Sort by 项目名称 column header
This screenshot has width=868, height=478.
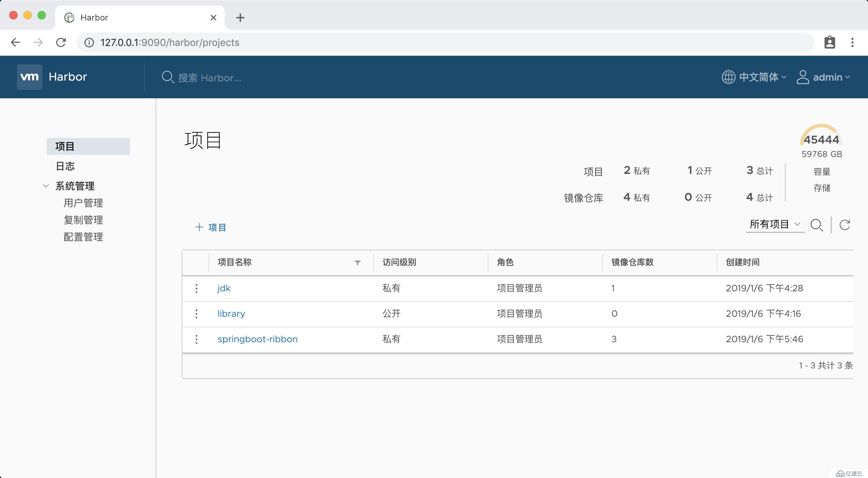click(x=235, y=262)
